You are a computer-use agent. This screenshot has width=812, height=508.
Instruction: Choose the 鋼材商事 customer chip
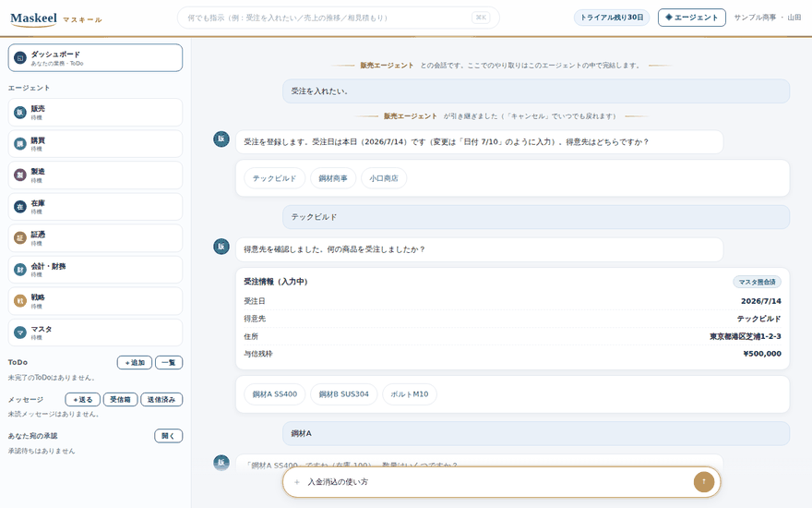(x=333, y=178)
